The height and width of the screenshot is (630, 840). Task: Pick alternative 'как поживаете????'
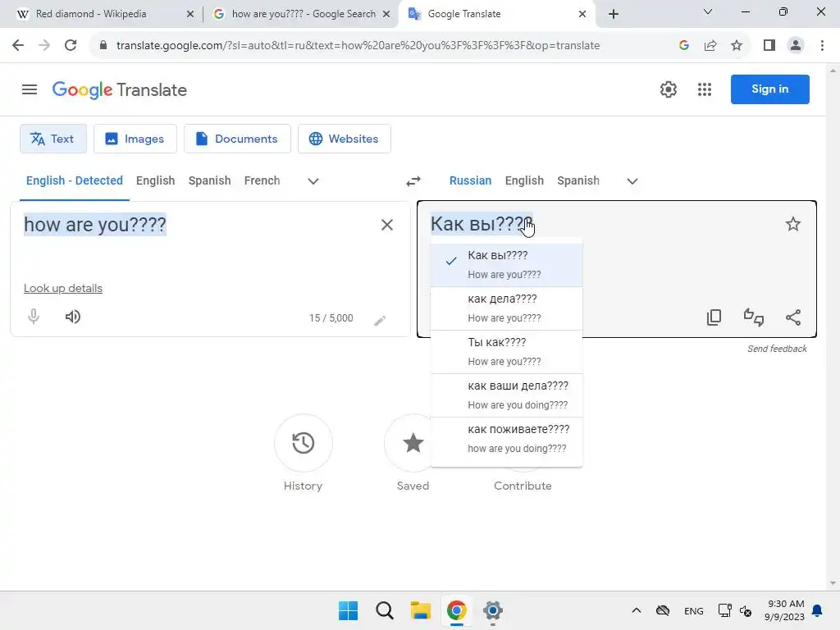tap(506, 439)
